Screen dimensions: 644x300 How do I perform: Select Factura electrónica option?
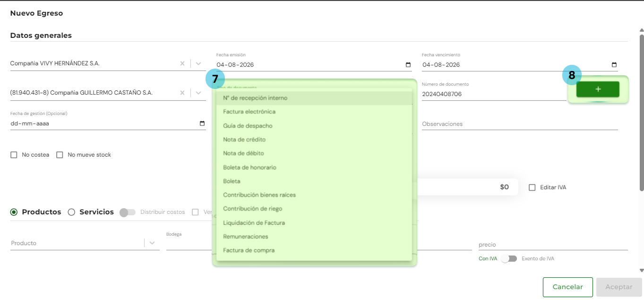click(314, 112)
